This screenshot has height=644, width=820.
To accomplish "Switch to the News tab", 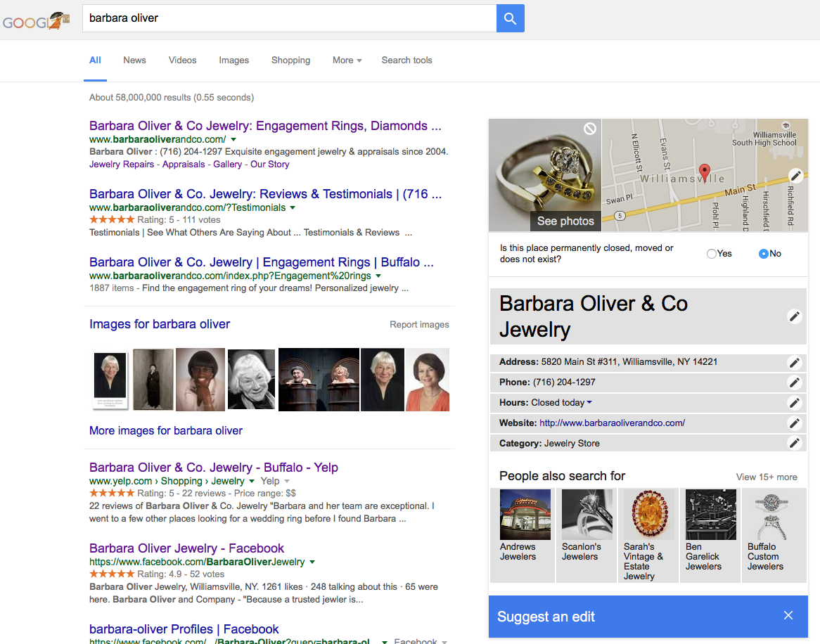I will point(134,60).
